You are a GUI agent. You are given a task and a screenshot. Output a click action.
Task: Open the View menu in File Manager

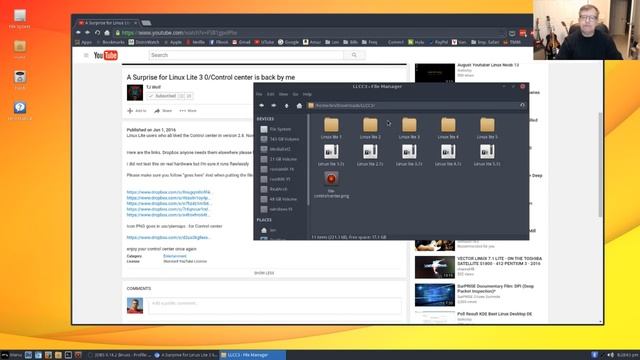pos(283,94)
